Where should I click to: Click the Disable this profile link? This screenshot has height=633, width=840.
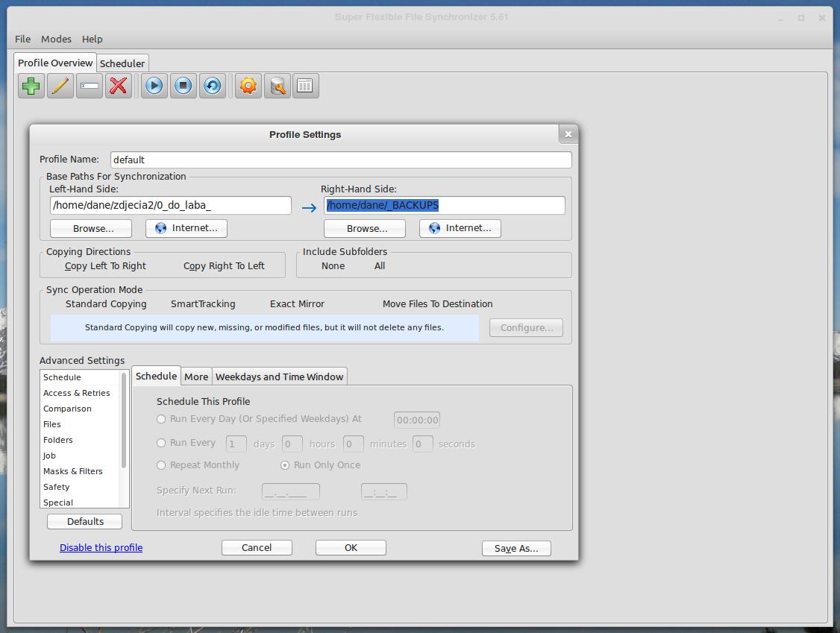[x=101, y=547]
